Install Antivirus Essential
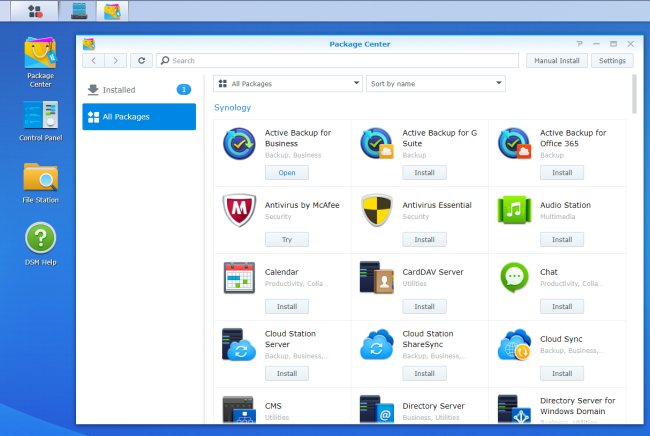This screenshot has width=650, height=436. [424, 240]
